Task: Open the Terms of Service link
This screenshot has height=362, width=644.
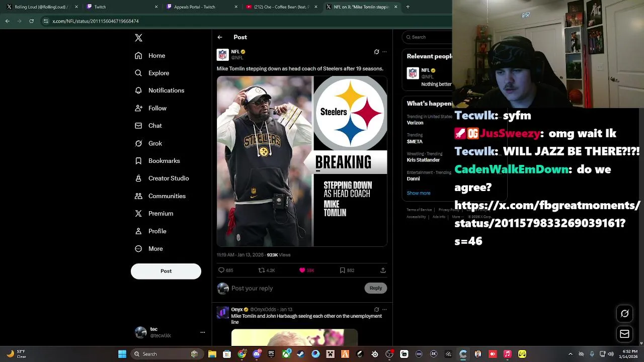Action: coord(419,210)
